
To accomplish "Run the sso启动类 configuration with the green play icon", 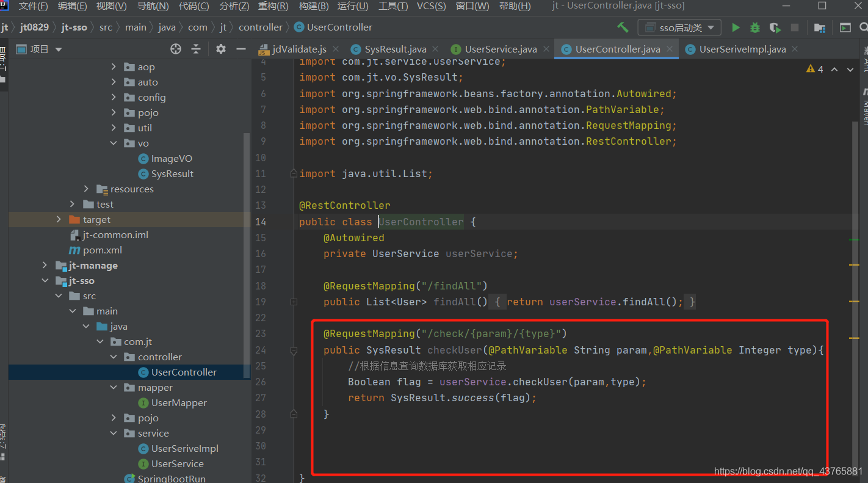I will coord(736,27).
